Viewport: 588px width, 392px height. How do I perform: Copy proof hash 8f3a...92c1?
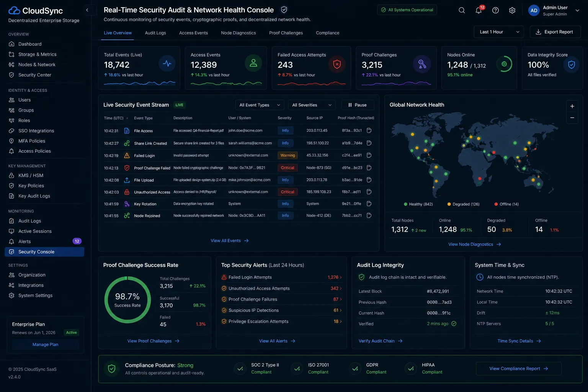click(x=369, y=131)
